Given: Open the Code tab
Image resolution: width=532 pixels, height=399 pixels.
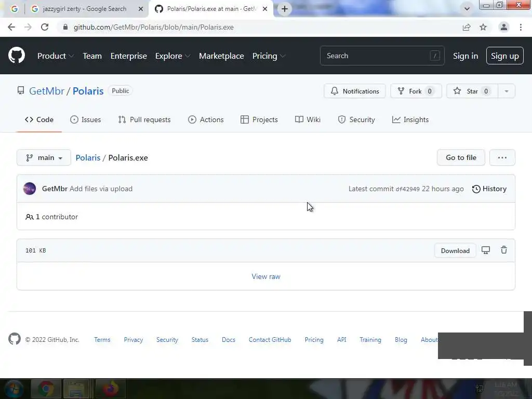Looking at the screenshot, I should (39, 119).
